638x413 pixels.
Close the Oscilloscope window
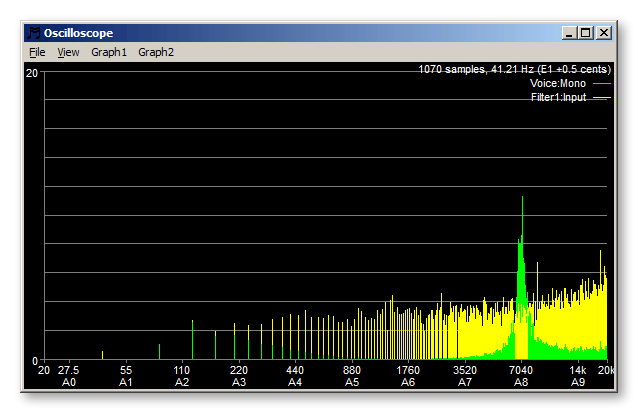pos(604,33)
